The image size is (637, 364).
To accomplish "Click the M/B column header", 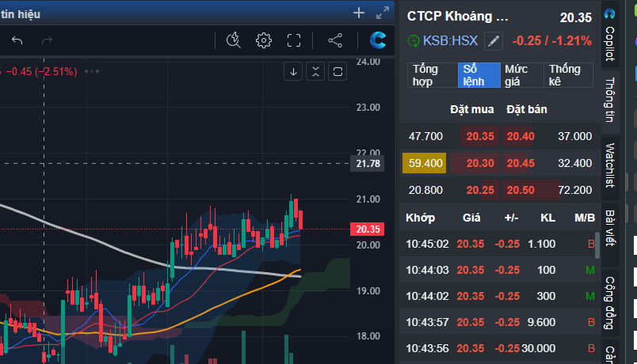I will tap(585, 218).
